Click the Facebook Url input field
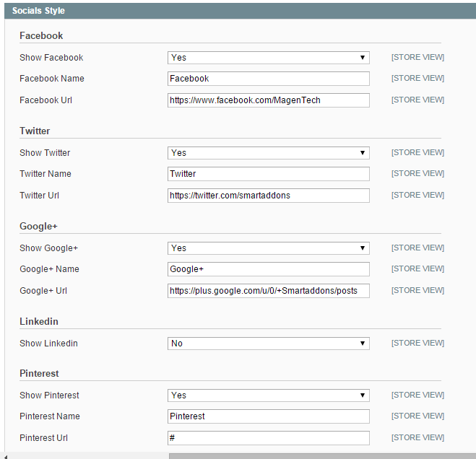476x459 pixels. click(269, 100)
